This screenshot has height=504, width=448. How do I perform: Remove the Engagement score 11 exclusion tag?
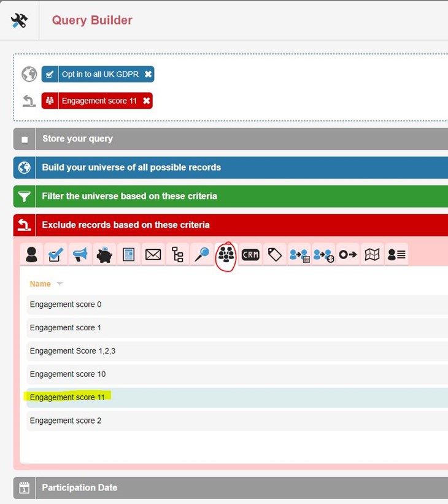[146, 101]
